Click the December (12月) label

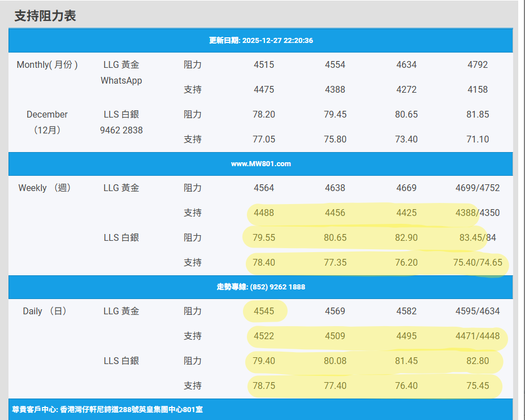pos(47,122)
